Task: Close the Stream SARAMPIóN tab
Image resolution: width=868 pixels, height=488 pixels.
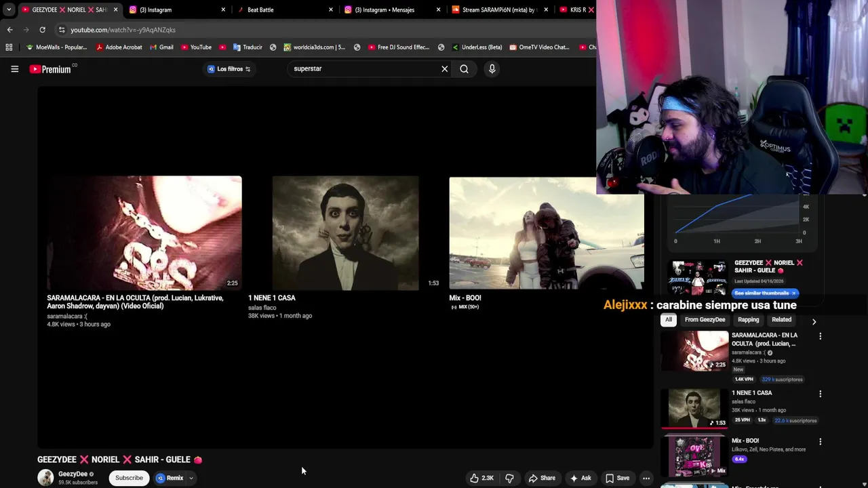Action: tap(546, 9)
